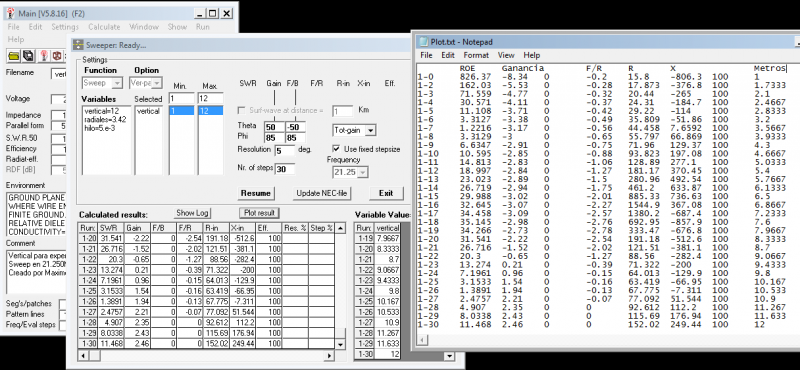800x370 pixels.
Task: Click the Open file folder icon in Main toolbar
Action: tap(14, 55)
